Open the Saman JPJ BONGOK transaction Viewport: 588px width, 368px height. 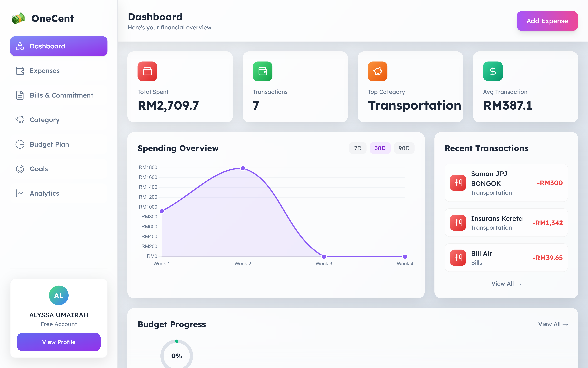point(506,183)
